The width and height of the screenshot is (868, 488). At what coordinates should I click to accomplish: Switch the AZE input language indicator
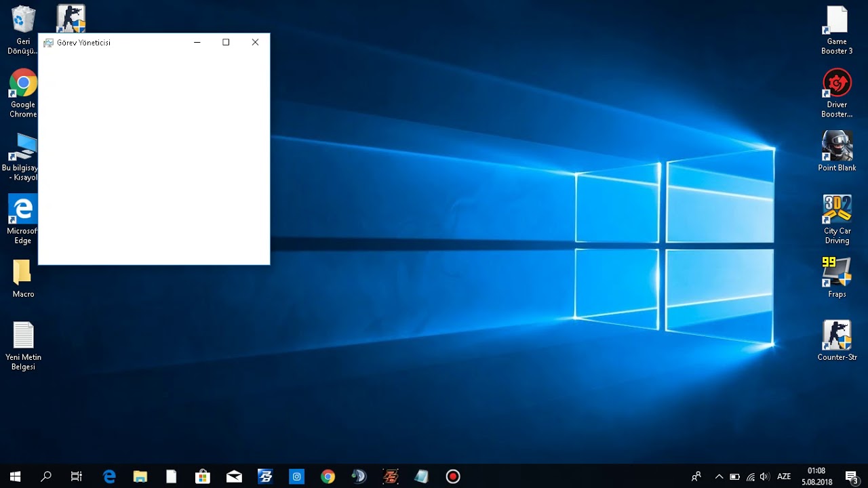click(x=784, y=476)
